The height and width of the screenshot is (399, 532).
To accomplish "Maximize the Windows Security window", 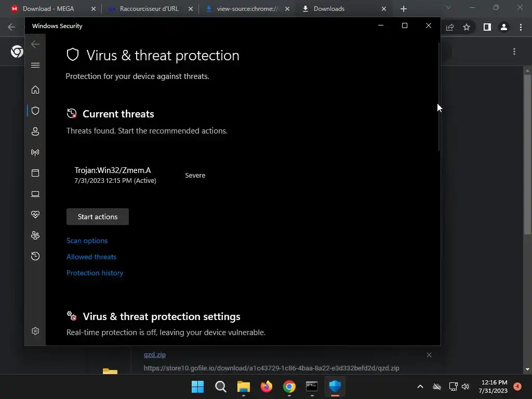I will click(x=404, y=25).
